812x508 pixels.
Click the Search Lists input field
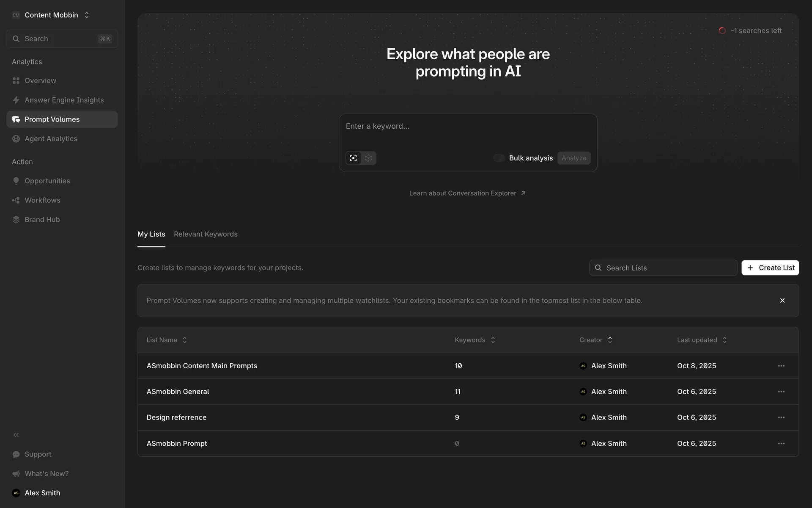(x=668, y=268)
